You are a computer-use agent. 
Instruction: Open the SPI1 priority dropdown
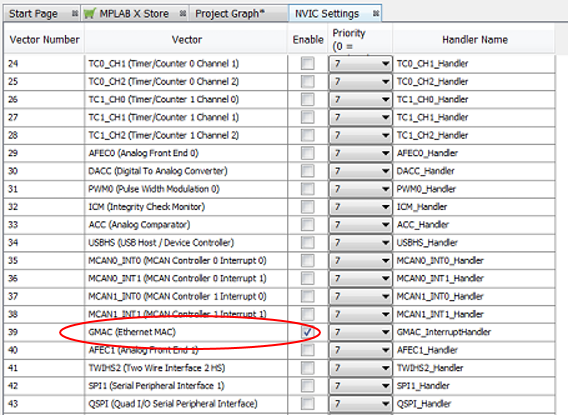point(360,386)
